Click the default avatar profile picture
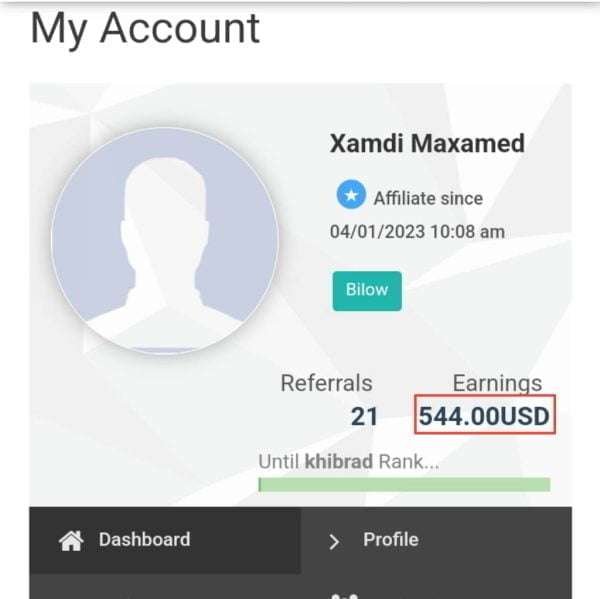The width and height of the screenshot is (600, 599). (x=165, y=240)
